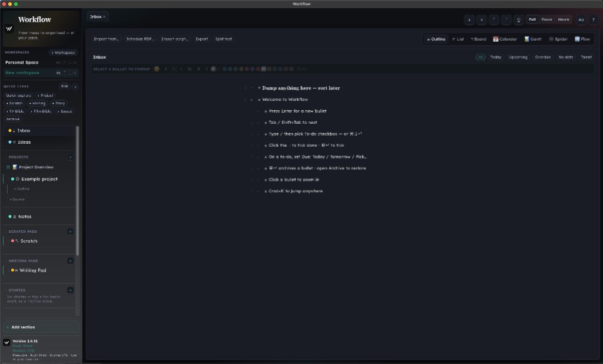Open the 'Import from...' menu
Viewport: 603px width, 364px height.
pyautogui.click(x=106, y=39)
